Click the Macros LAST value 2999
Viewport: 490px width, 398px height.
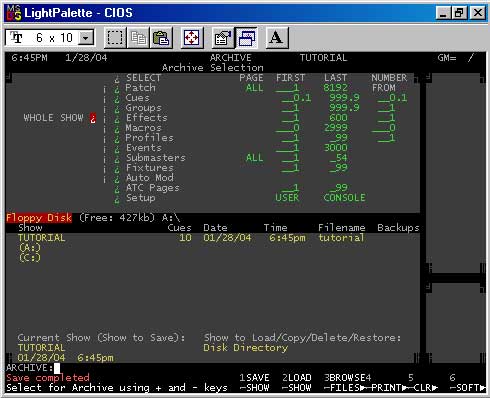pyautogui.click(x=336, y=128)
